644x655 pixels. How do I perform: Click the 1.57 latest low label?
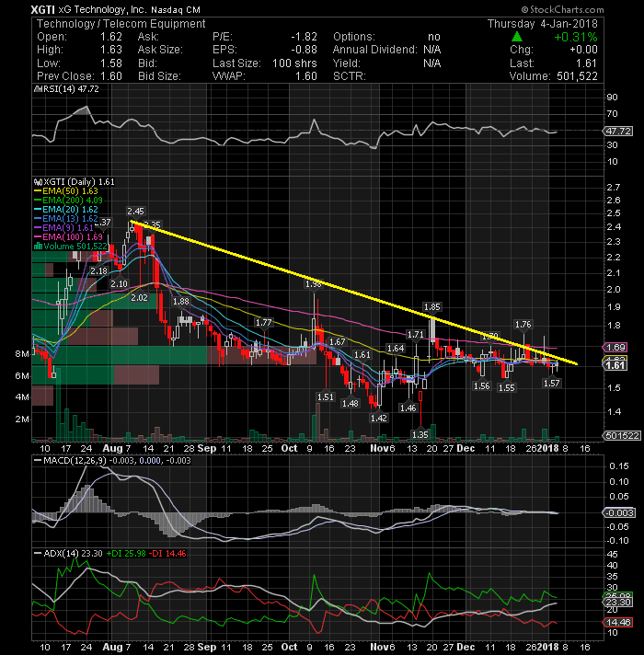(552, 383)
